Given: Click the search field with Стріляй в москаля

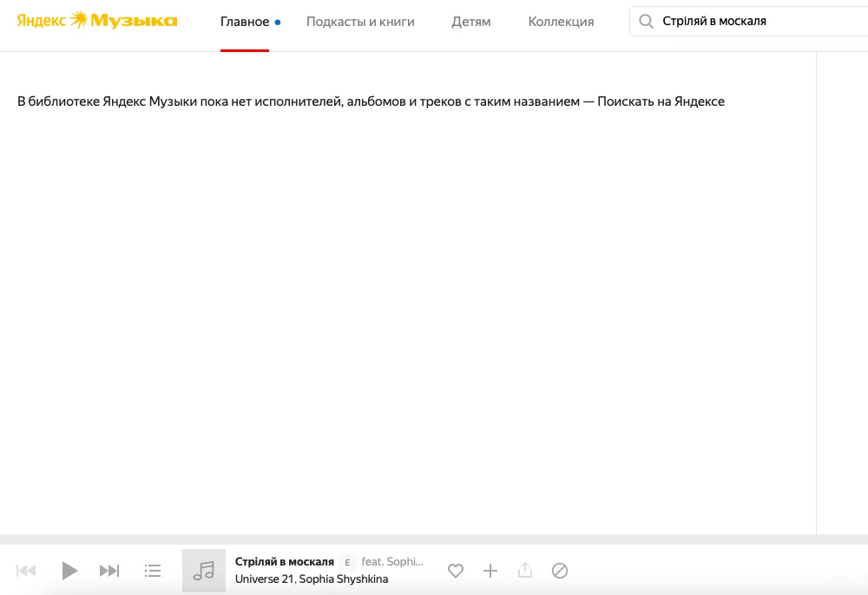Looking at the screenshot, I should 755,22.
